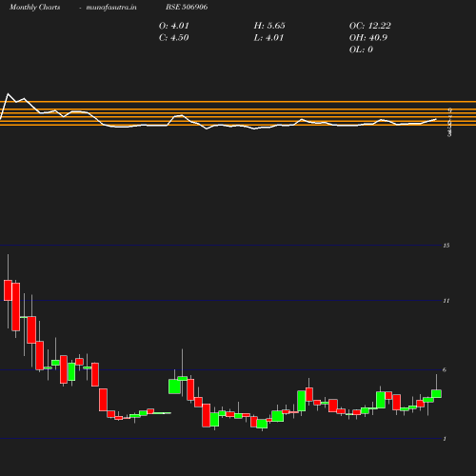Screen dimensions: 476x476
Task: Click the price axis label 15
Action: tap(446, 246)
